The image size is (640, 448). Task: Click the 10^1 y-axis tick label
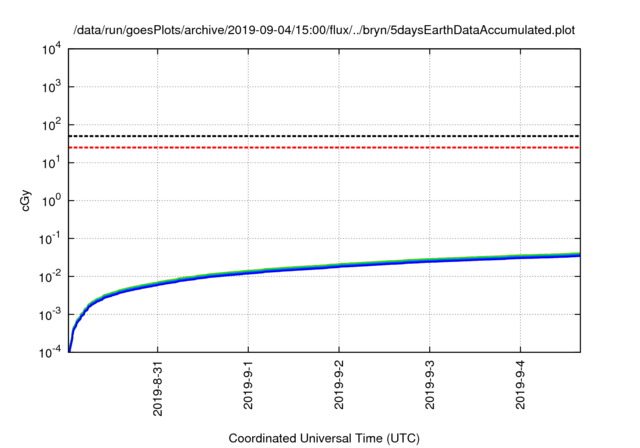pos(51,163)
